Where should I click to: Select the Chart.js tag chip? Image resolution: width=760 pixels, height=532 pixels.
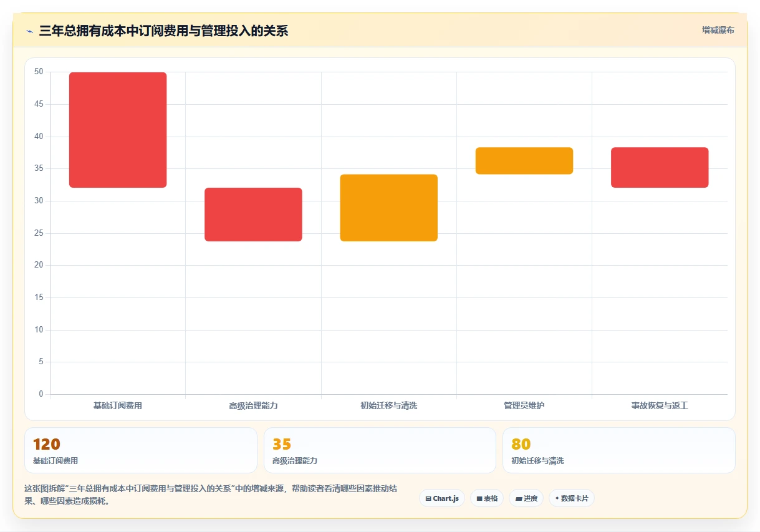coord(442,498)
